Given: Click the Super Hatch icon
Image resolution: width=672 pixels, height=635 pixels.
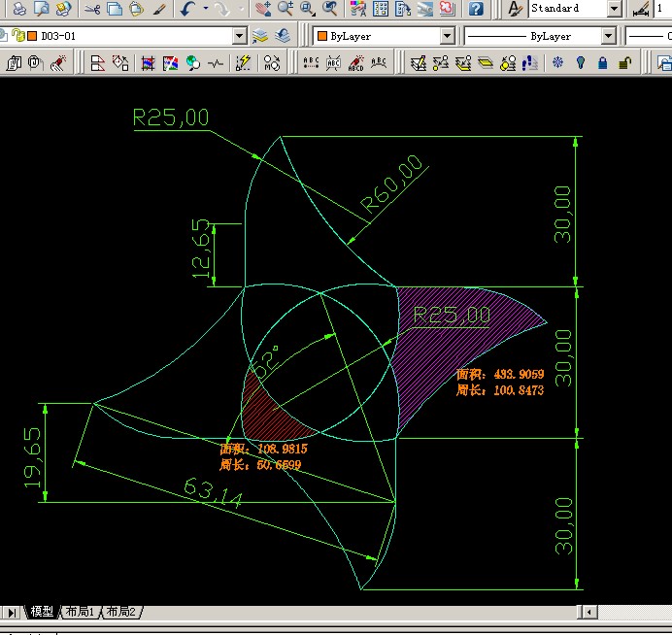Looking at the screenshot, I should (170, 63).
